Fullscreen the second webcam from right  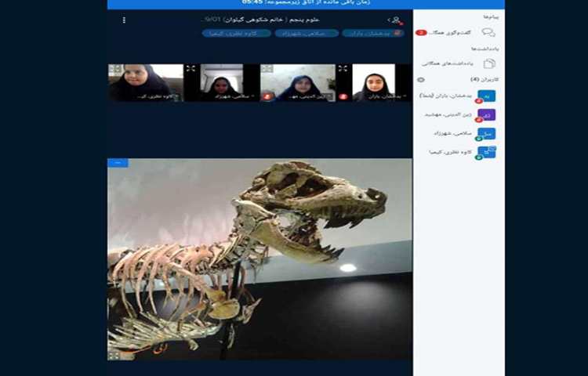[x=267, y=70]
